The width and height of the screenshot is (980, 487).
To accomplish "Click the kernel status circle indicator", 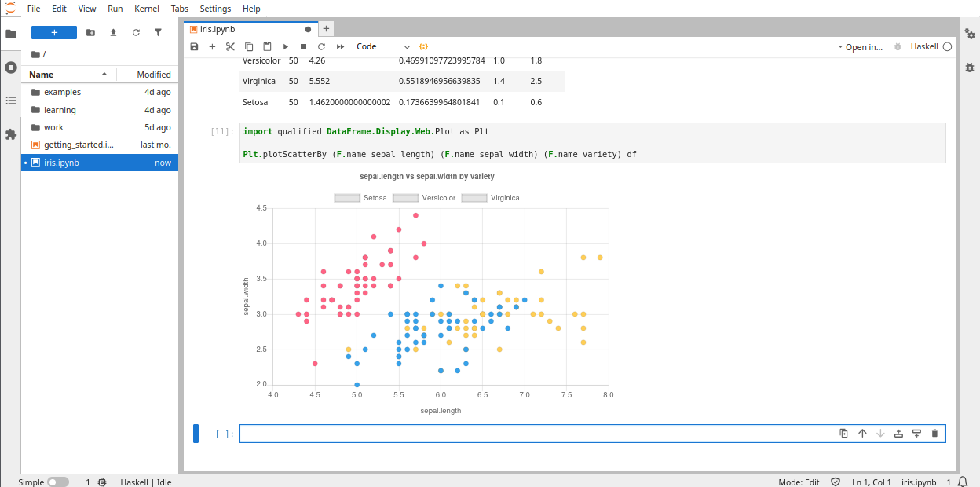I will coord(947,47).
